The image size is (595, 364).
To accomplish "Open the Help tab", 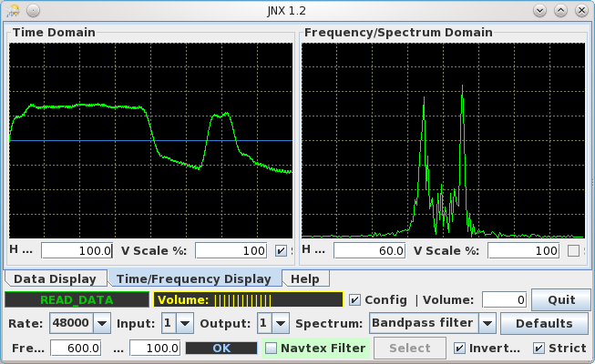I will 305,278.
